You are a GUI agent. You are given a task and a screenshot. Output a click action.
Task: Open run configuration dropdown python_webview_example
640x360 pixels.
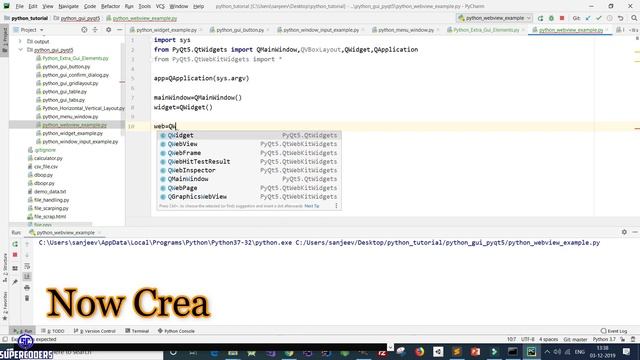point(494,18)
